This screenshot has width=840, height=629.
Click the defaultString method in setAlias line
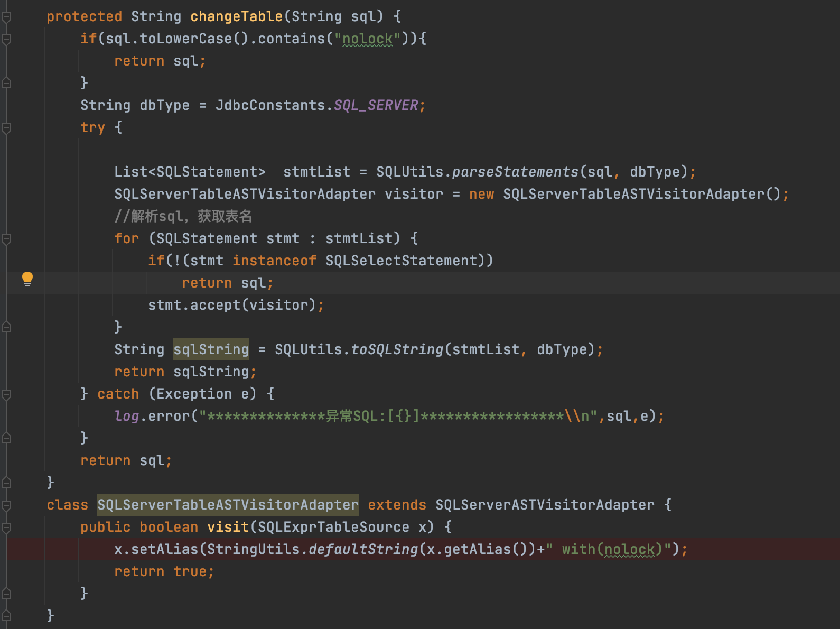[x=363, y=549]
